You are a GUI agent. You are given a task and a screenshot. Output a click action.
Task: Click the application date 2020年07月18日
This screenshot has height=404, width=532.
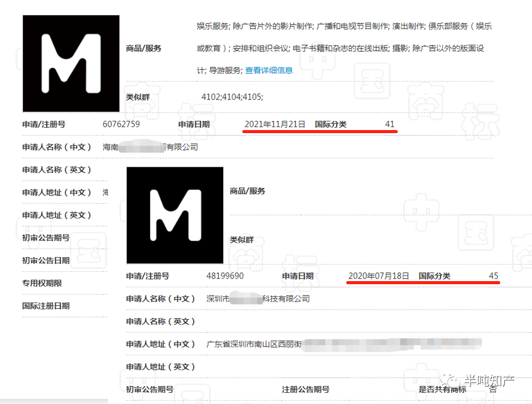pos(378,276)
